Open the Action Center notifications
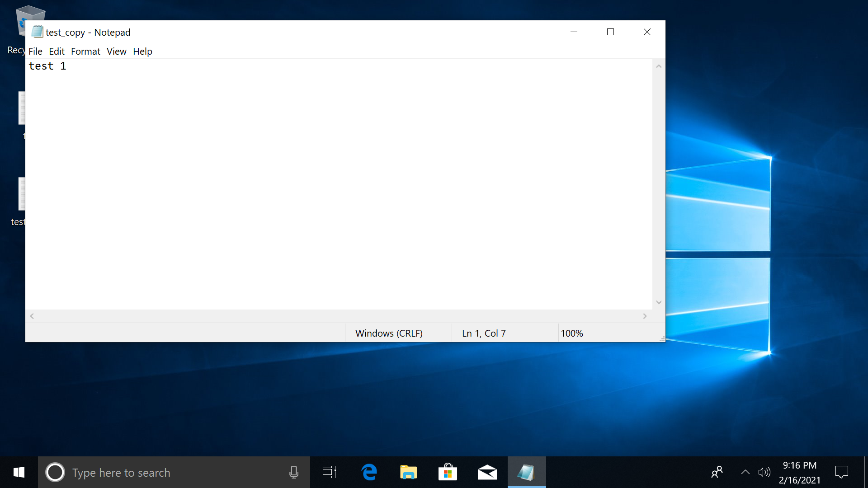Image resolution: width=868 pixels, height=488 pixels. 842,472
